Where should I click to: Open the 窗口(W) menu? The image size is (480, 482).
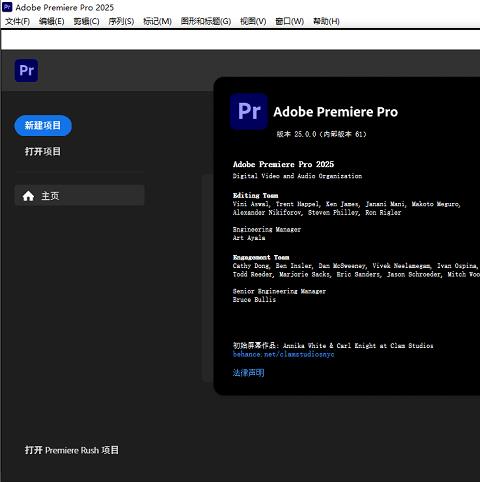coord(289,21)
